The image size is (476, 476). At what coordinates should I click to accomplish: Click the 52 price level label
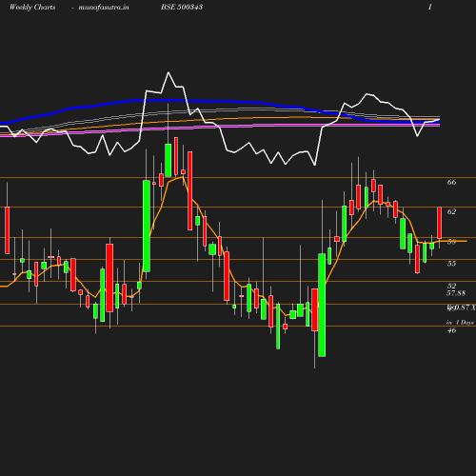(x=451, y=286)
